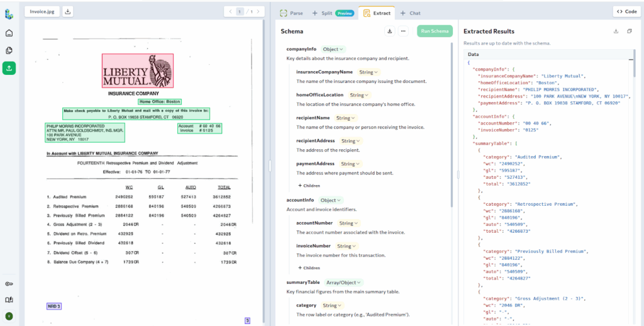Switch to the Parse tab

(291, 13)
